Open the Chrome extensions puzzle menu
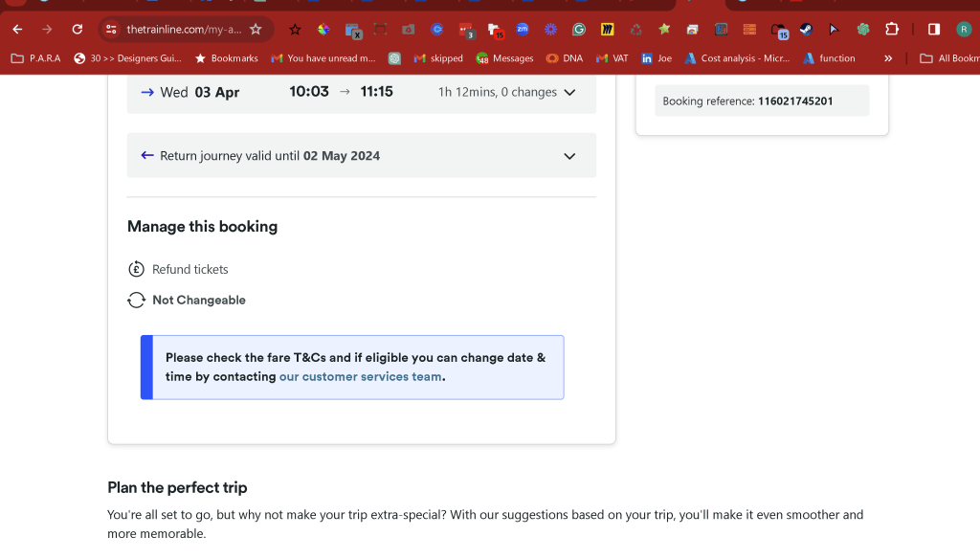 click(892, 30)
